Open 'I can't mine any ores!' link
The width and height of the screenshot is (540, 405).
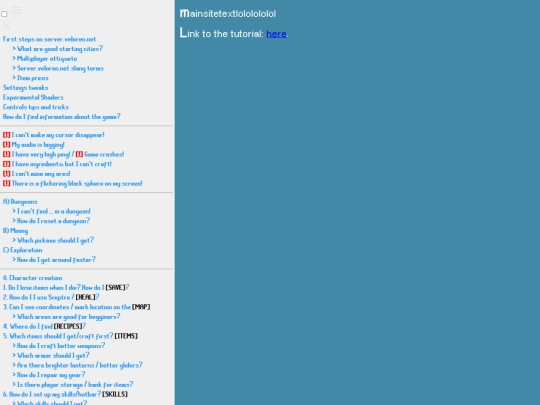tap(37, 174)
